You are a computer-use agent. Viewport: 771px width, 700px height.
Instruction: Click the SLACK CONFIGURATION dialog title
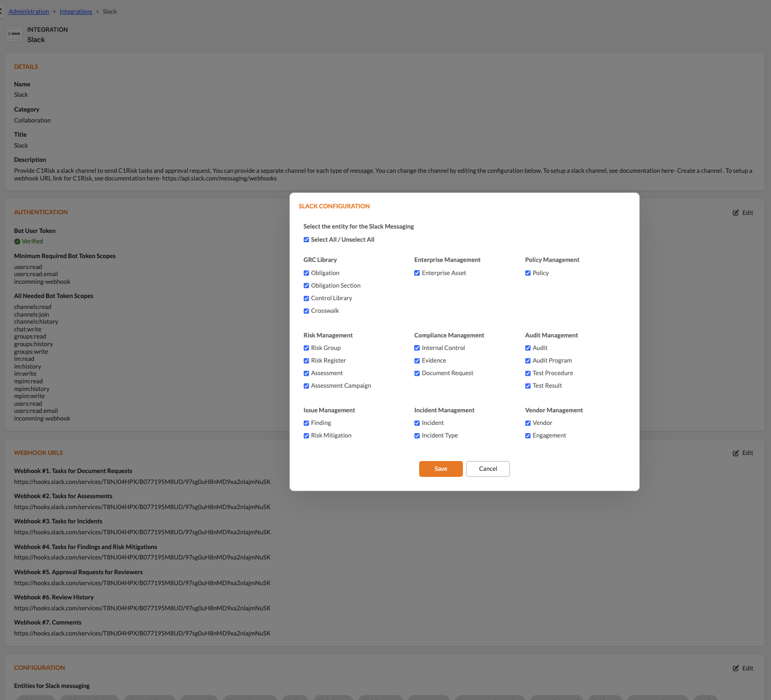(x=334, y=206)
